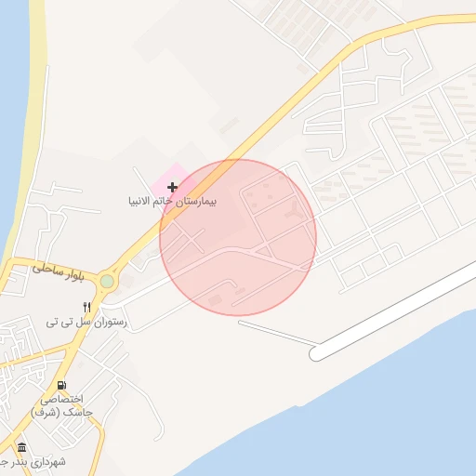Click the small building at red circle's bottom
This screenshot has height=476, width=476.
point(215,300)
